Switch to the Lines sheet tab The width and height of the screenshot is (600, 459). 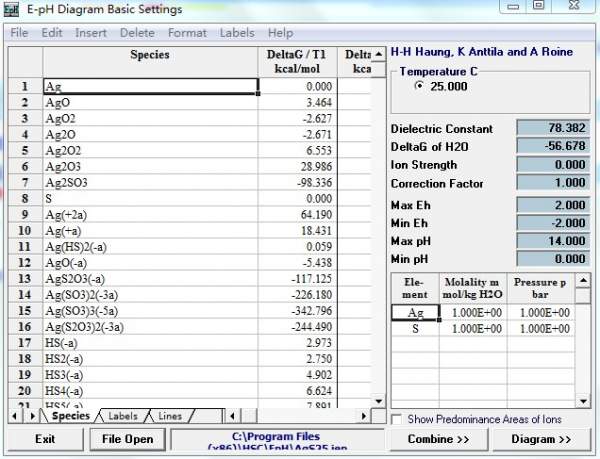(170, 416)
